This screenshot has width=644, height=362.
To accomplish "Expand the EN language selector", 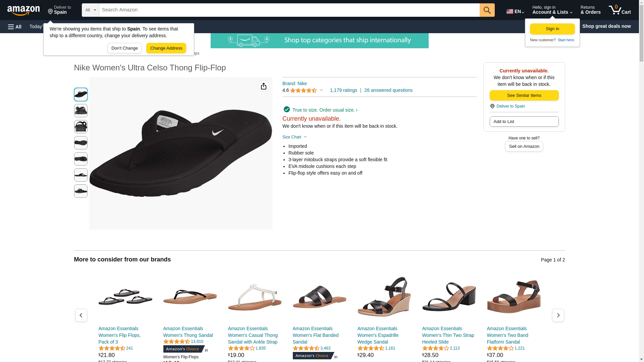I will [515, 11].
